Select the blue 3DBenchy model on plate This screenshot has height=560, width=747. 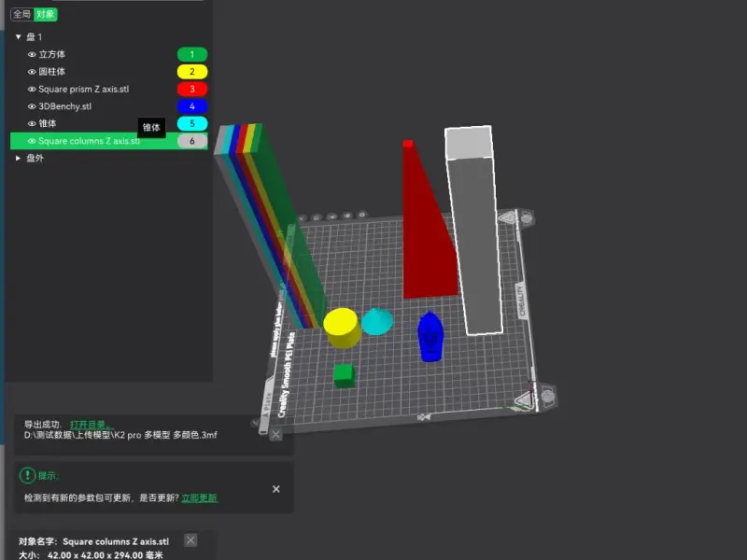[430, 337]
